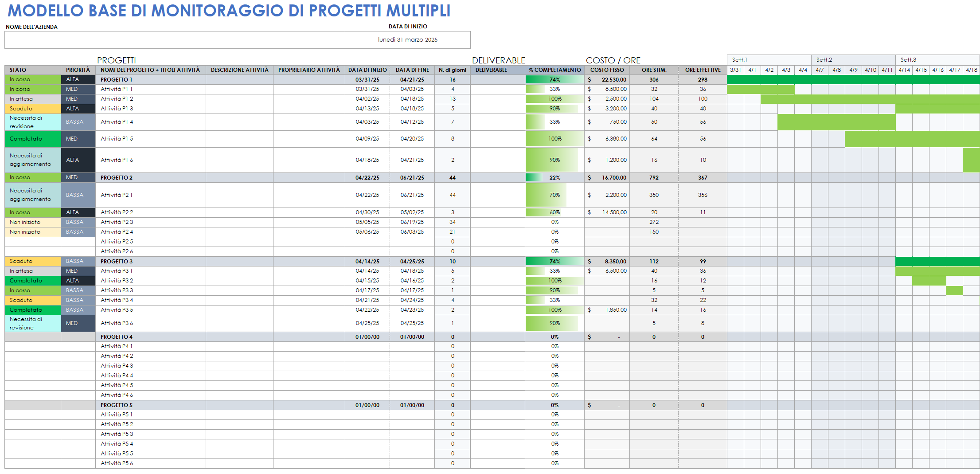Viewport: 980px width, 474px height.
Task: Select the end date 06/19/25 of Attività P2 3
Action: (x=412, y=222)
